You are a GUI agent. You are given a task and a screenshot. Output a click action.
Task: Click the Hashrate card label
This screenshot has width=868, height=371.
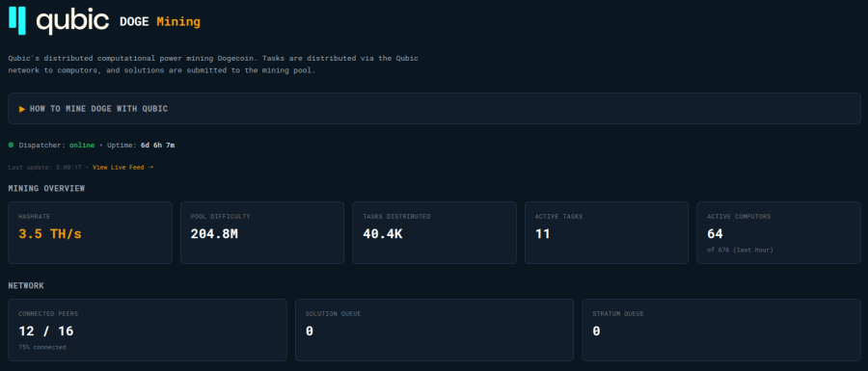click(35, 217)
